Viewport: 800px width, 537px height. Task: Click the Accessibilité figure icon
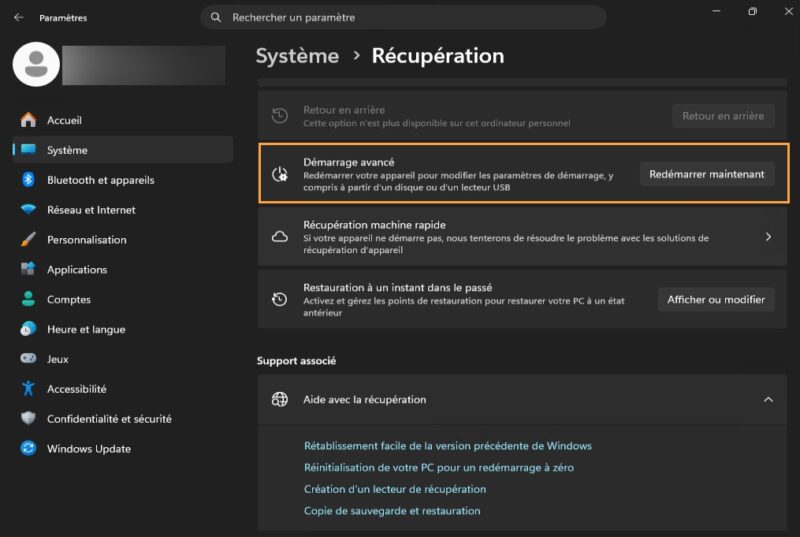point(28,389)
